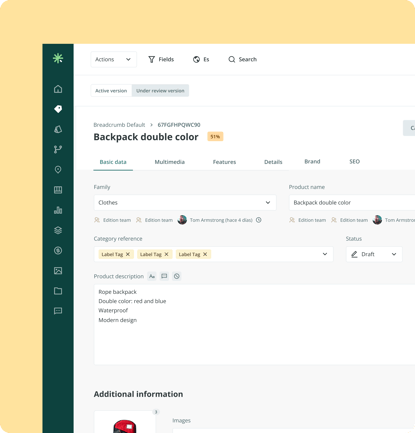Viewport: 415px width, 433px height.
Task: Click inside the Product description text area
Action: point(254,324)
